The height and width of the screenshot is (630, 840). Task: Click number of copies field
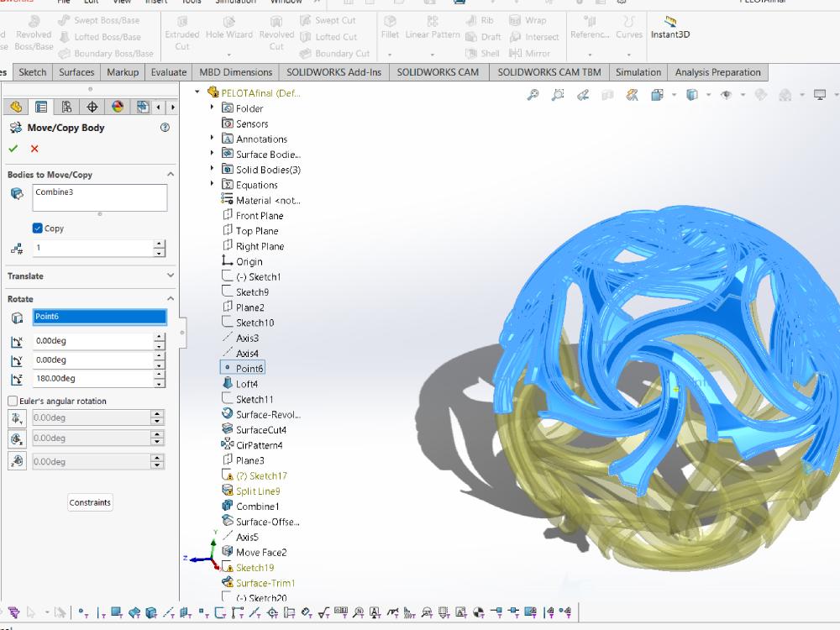tap(93, 248)
